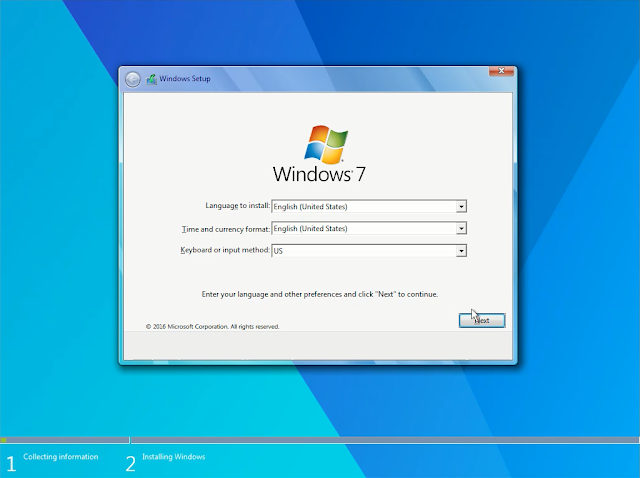The image size is (640, 478).
Task: Open the Keyboard or input method dropdown
Action: coord(369,251)
